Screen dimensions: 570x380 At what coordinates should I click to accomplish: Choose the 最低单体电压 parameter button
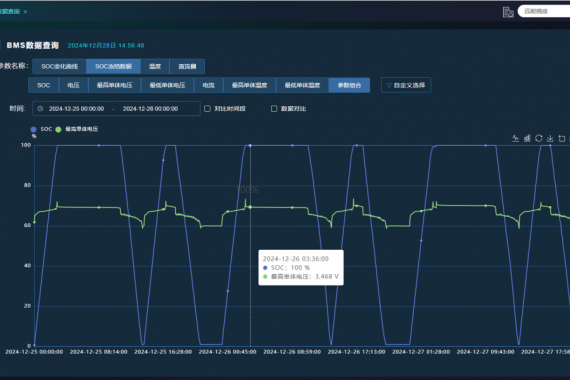click(167, 85)
